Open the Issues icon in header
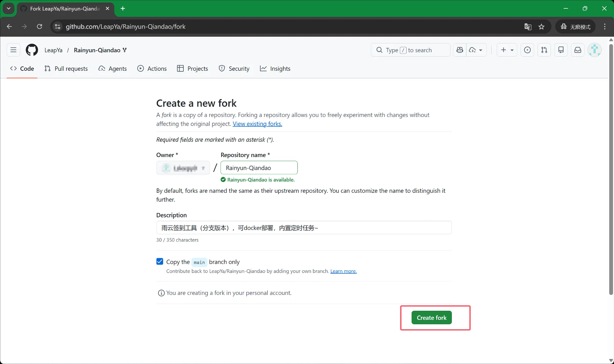The image size is (614, 364). 527,50
